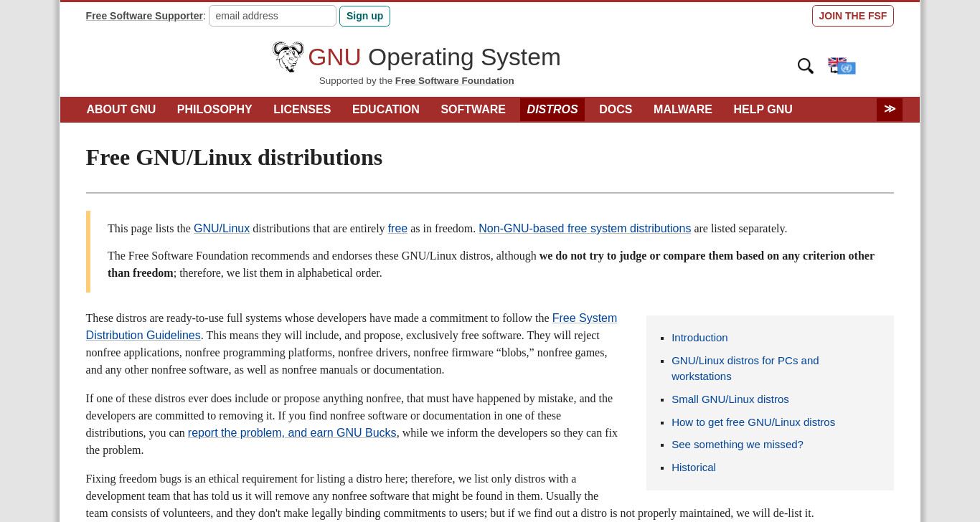The width and height of the screenshot is (980, 522).
Task: Open the Licenses menu item
Action: 302,109
